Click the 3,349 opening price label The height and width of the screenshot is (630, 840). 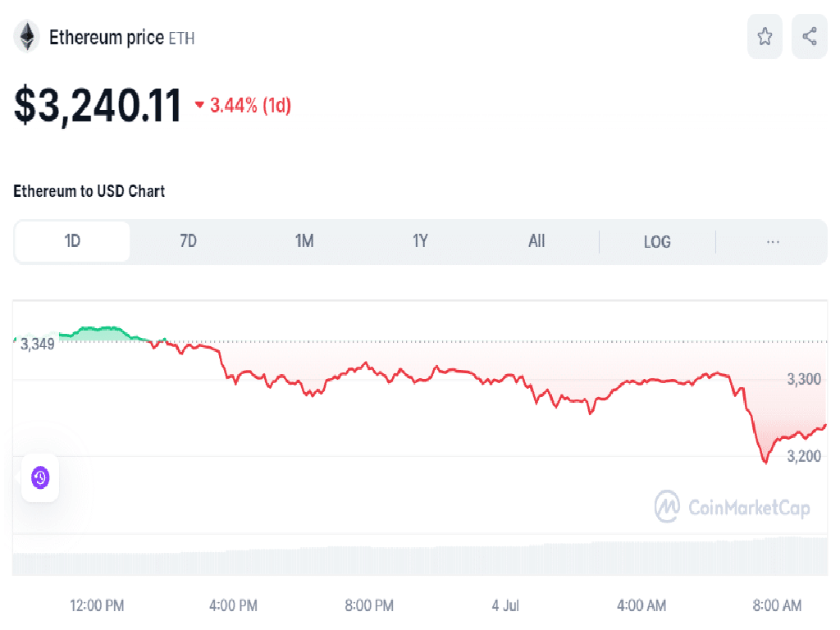tap(38, 344)
